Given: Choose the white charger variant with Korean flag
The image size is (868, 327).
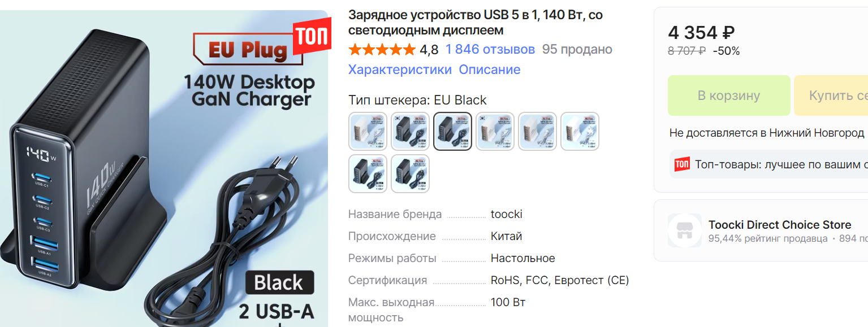Looking at the screenshot, I should [x=495, y=131].
